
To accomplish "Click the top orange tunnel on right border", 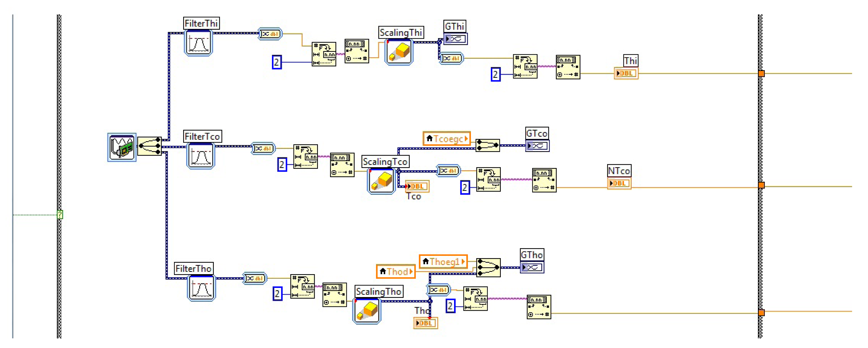I will click(x=761, y=73).
